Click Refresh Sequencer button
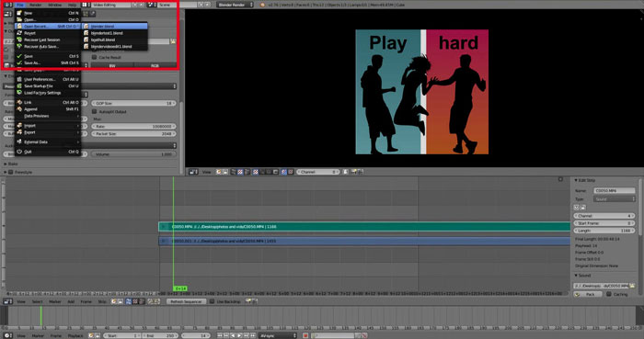 [186, 301]
